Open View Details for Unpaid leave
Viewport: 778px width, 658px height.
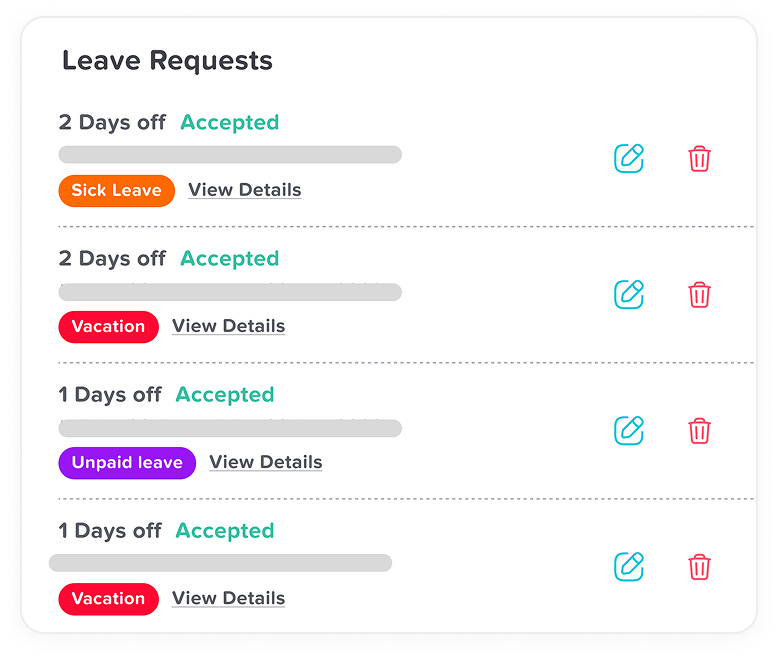(266, 462)
